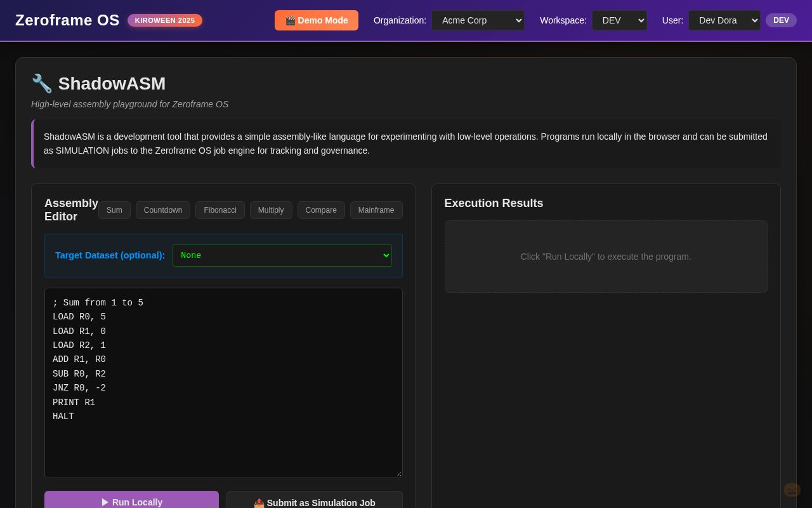The height and width of the screenshot is (508, 812).
Task: Click the 'JNZ R0, -2' code line
Action: (x=79, y=388)
